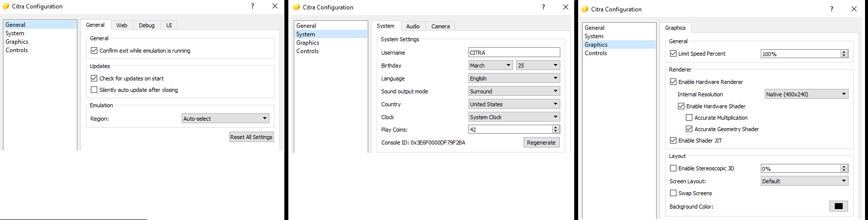Image resolution: width=868 pixels, height=220 pixels.
Task: Select Controls in the Graphics settings window sidebar
Action: [619, 53]
